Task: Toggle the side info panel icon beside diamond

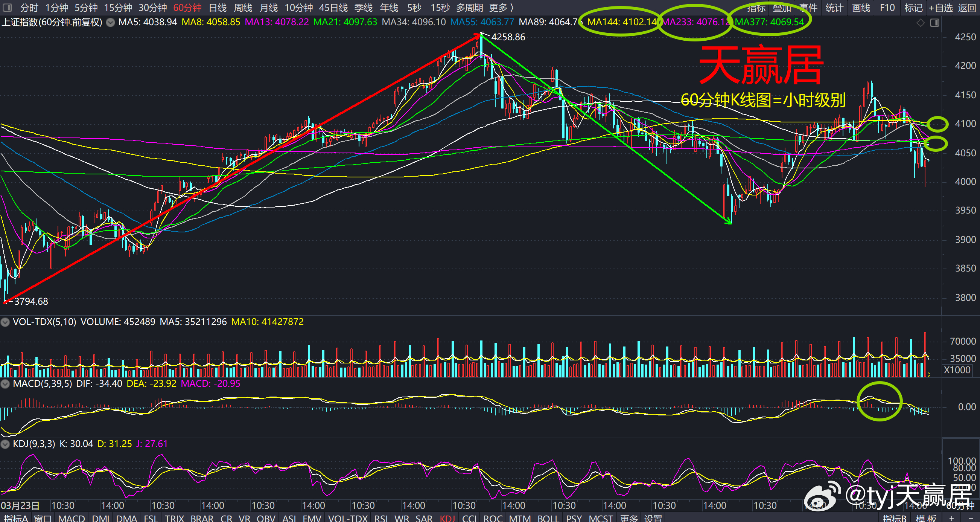Action: click(x=935, y=23)
